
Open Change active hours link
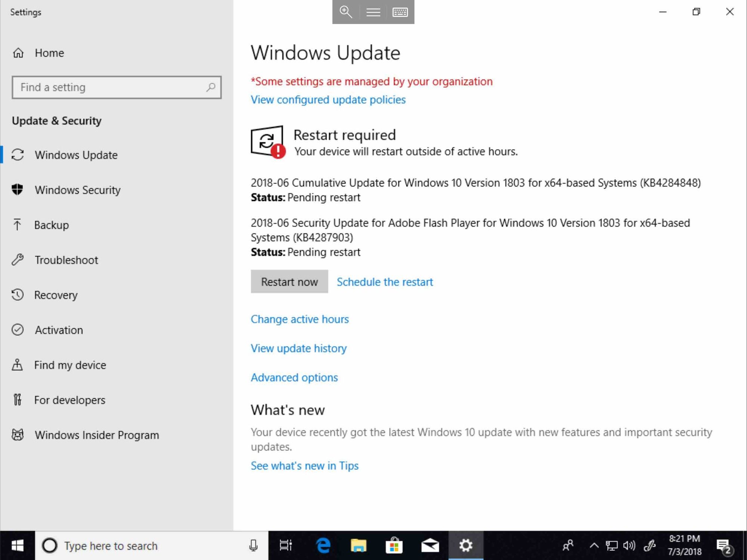(x=300, y=319)
